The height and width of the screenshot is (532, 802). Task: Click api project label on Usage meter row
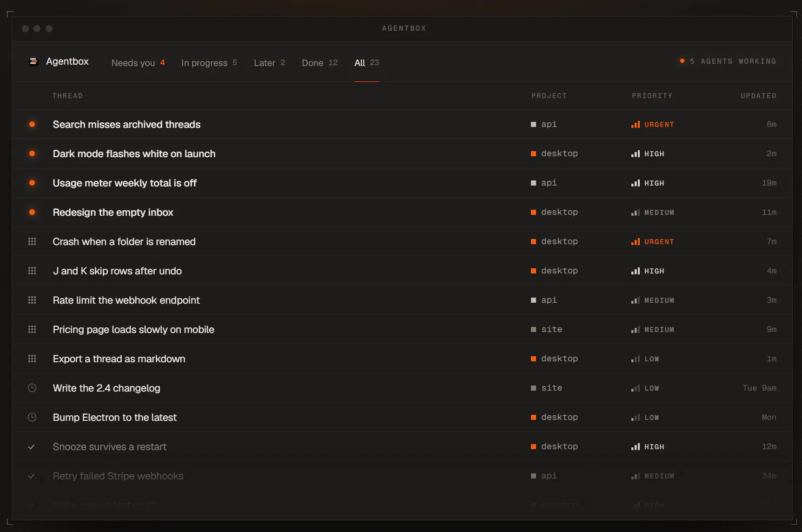549,183
